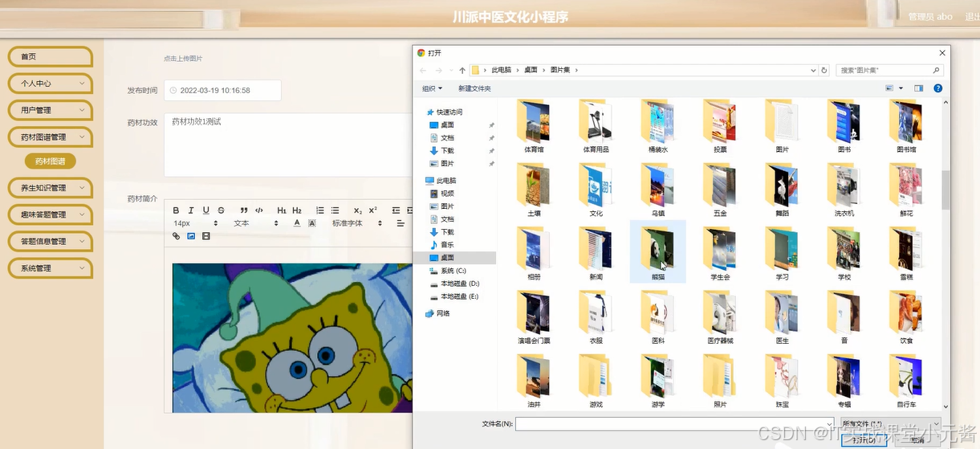Expand the 养生知识管理 sidebar menu
This screenshot has width=980, height=449.
pyautogui.click(x=51, y=188)
